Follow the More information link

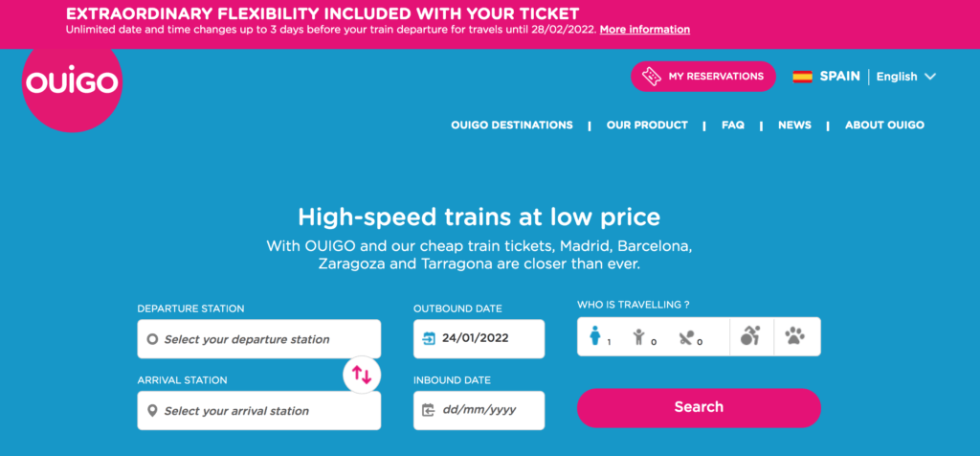pyautogui.click(x=645, y=30)
